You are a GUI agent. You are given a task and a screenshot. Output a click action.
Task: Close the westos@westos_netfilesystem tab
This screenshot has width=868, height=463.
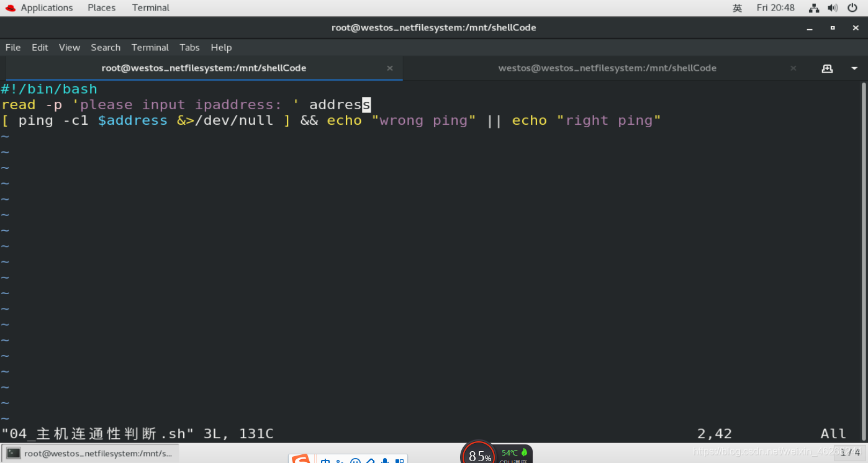coord(793,68)
